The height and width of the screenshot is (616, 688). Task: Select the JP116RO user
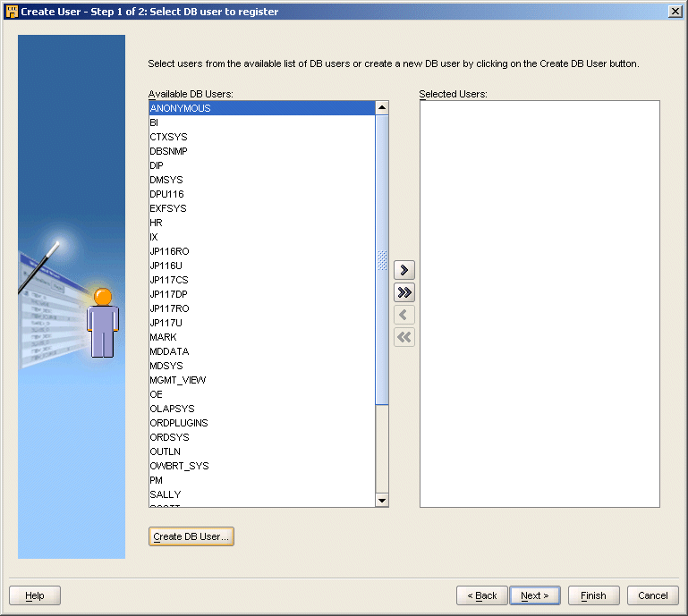tap(262, 251)
